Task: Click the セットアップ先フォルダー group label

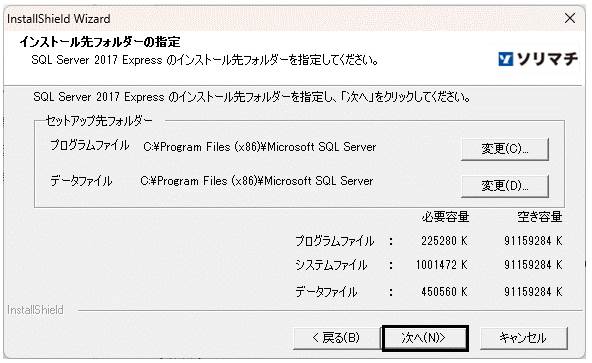Action: pos(99,121)
